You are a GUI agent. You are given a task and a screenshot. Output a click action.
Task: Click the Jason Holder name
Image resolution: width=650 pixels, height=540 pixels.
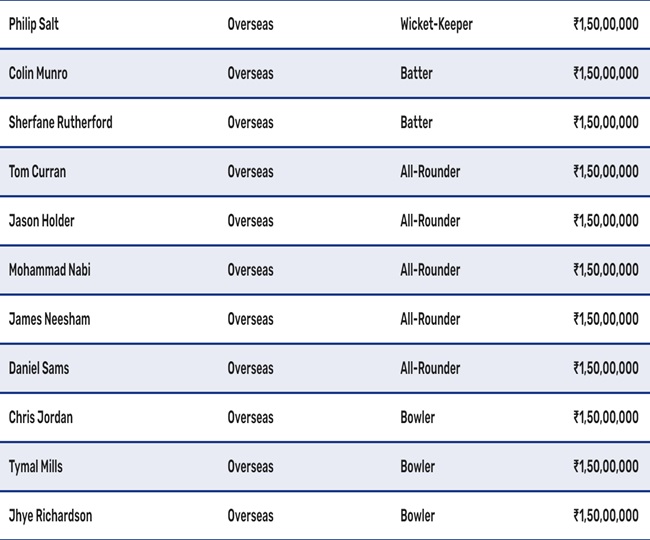(x=41, y=220)
